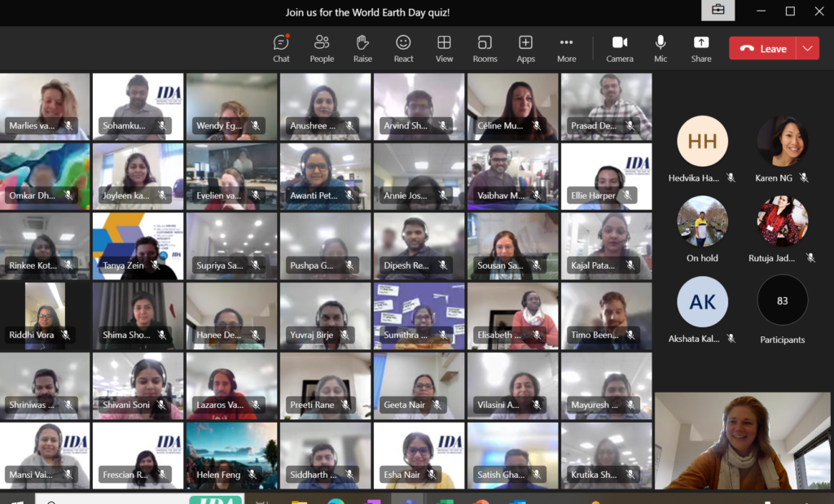Click the briefcase icon in title bar

pyautogui.click(x=718, y=11)
